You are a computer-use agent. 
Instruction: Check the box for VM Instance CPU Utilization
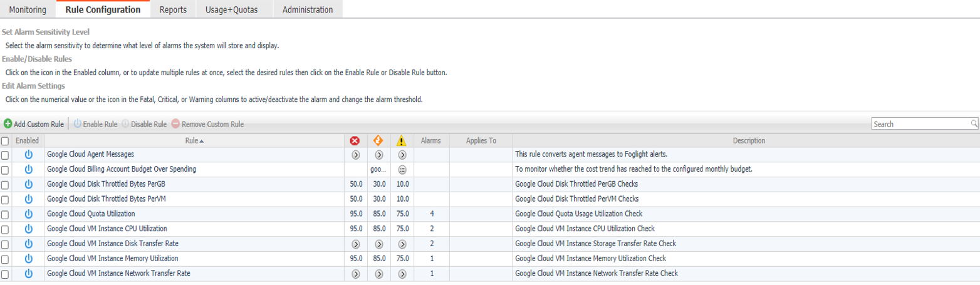[x=5, y=229]
